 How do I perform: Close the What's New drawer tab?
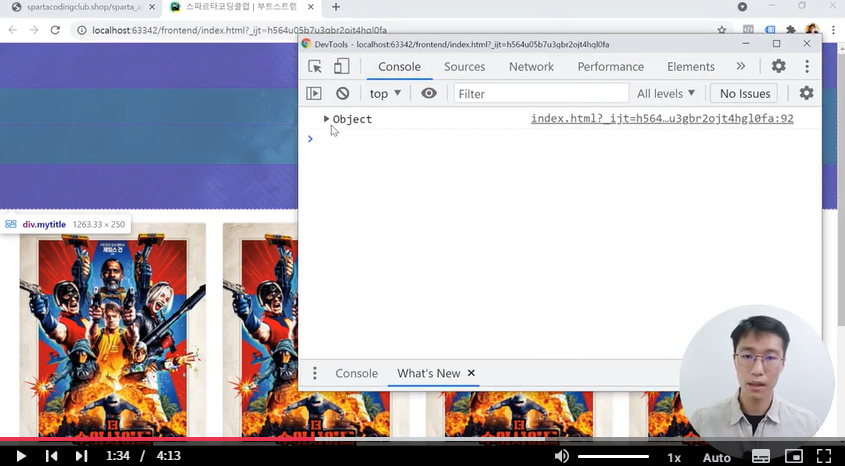click(x=471, y=373)
